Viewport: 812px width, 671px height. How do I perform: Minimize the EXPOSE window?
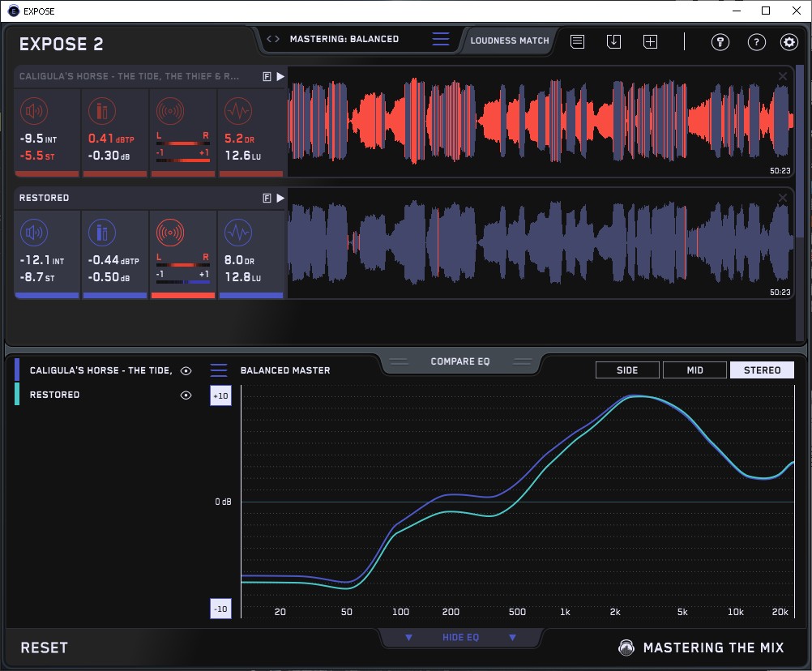tap(737, 11)
